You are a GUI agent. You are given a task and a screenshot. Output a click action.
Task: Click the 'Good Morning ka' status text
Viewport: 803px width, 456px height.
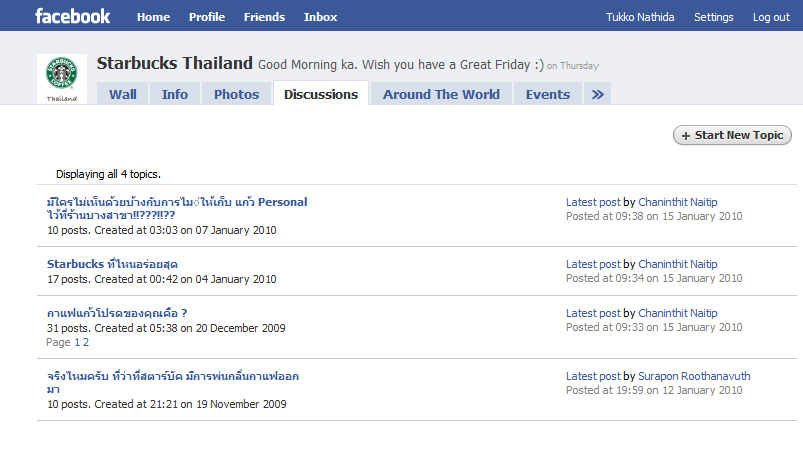[400, 65]
